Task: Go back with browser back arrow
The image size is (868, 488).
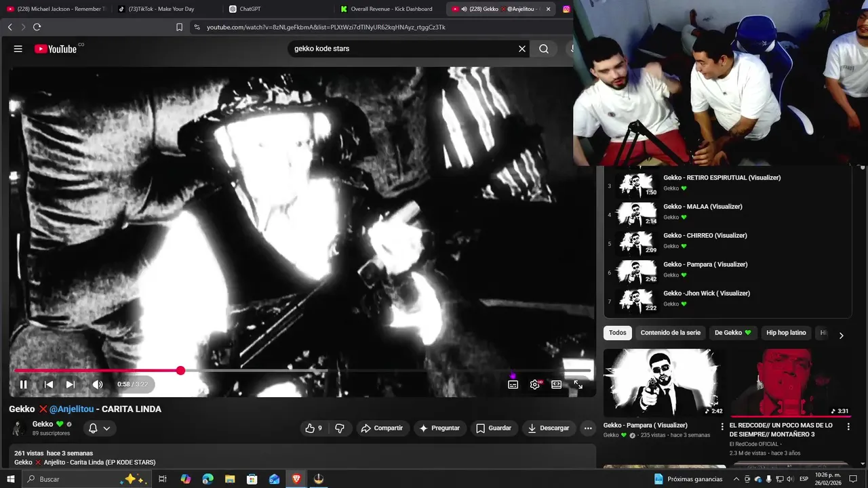Action: (x=9, y=27)
